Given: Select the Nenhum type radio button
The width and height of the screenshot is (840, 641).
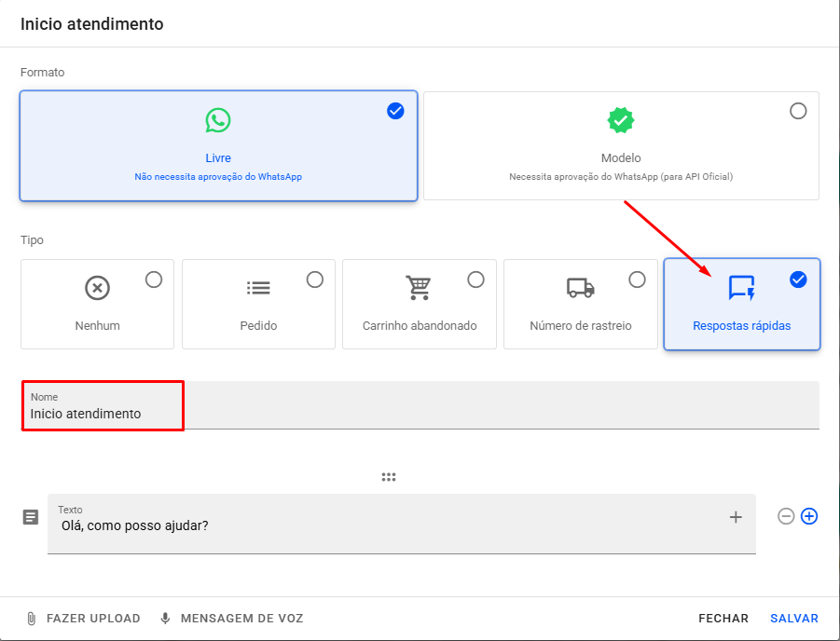Looking at the screenshot, I should pyautogui.click(x=154, y=280).
